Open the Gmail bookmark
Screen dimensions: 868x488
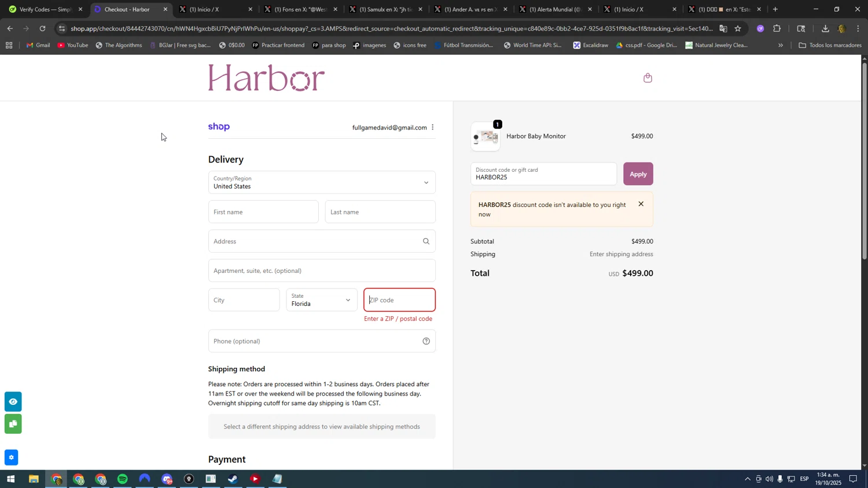38,45
